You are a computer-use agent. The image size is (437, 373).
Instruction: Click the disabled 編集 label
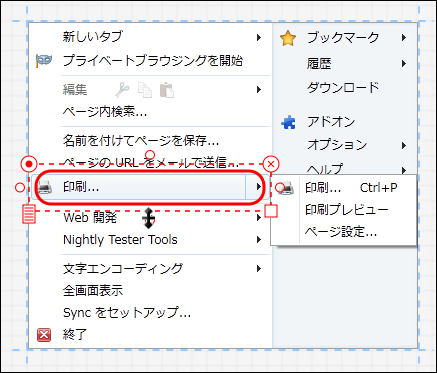click(75, 90)
